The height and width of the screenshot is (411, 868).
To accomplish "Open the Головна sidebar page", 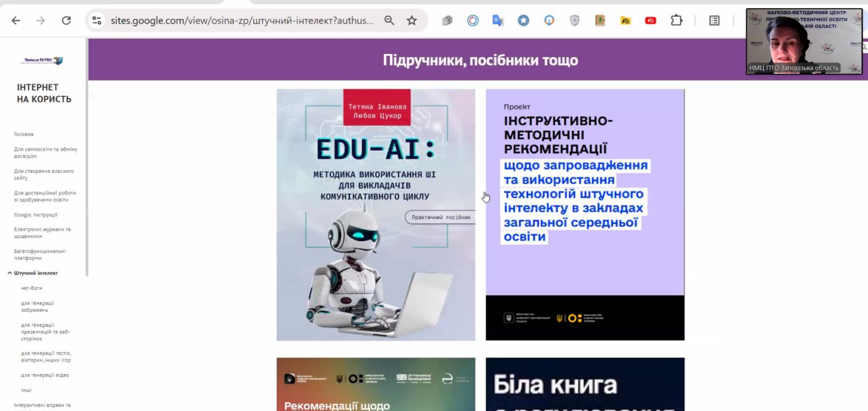I will click(24, 134).
